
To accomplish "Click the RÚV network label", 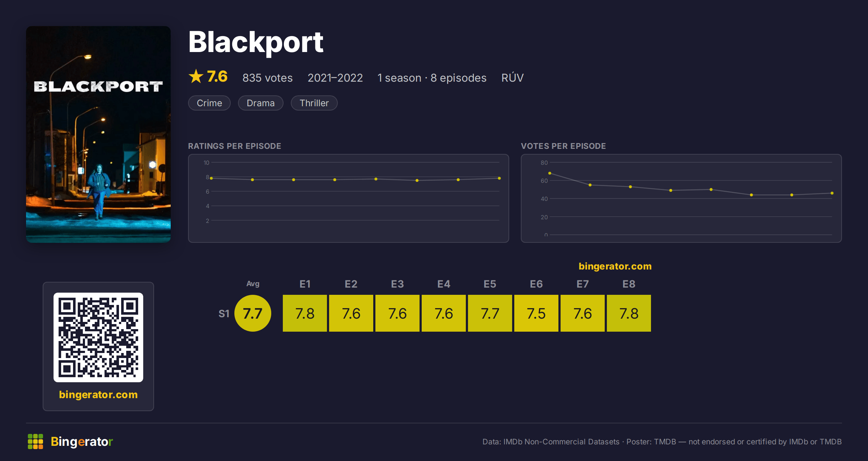I will coord(512,77).
